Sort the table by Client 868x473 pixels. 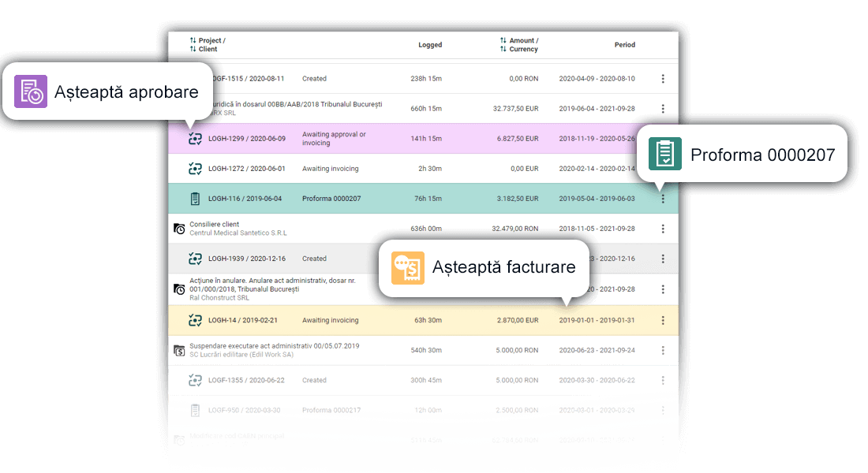203,49
